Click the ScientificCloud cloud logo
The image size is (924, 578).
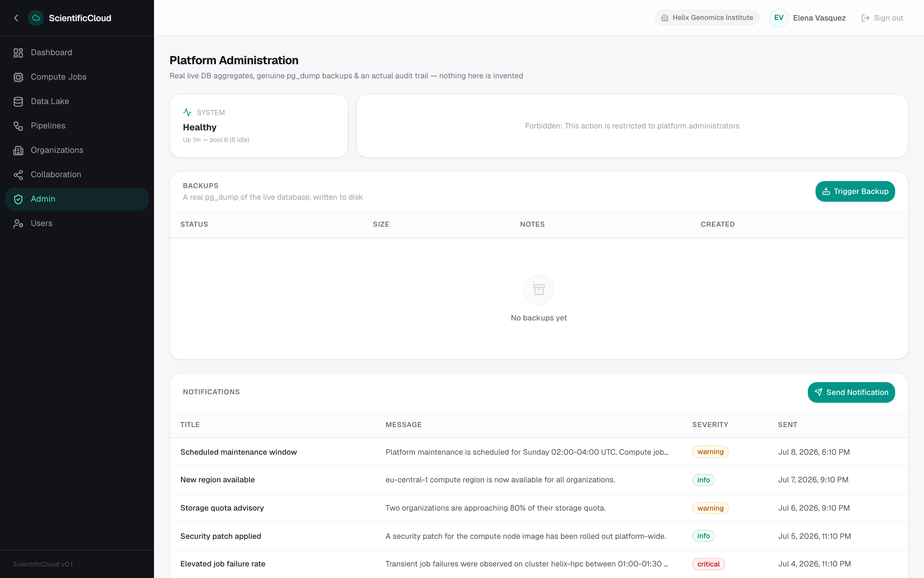[x=36, y=18]
